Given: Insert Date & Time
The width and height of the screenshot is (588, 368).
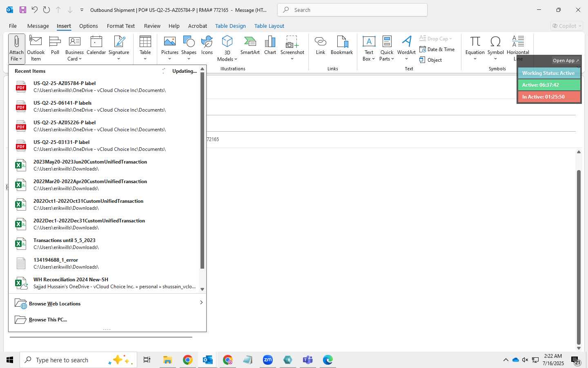Looking at the screenshot, I should pos(437,49).
